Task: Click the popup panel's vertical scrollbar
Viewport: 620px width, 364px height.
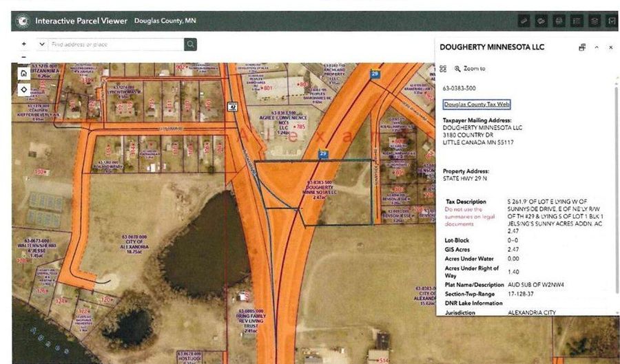Action: (617, 189)
